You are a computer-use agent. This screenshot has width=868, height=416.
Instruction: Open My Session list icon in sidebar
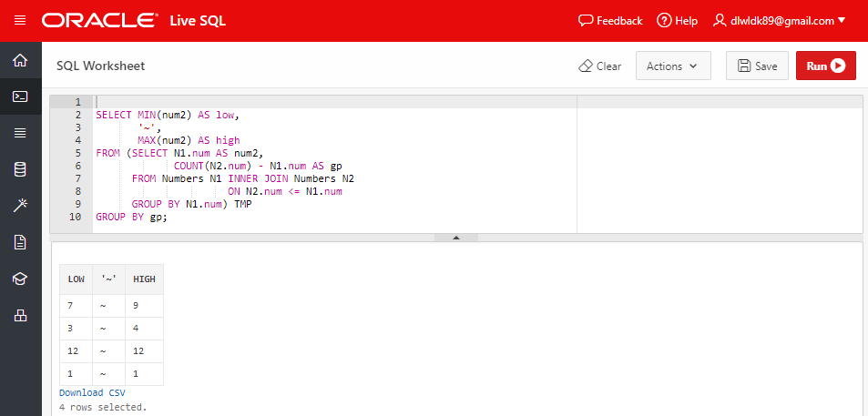point(20,133)
